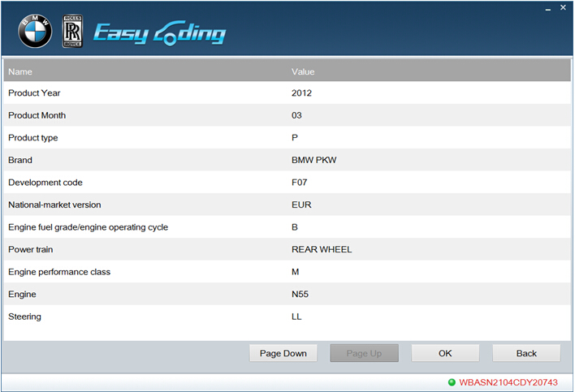This screenshot has width=575, height=392.
Task: Select the Product Year row label
Action: tap(34, 93)
